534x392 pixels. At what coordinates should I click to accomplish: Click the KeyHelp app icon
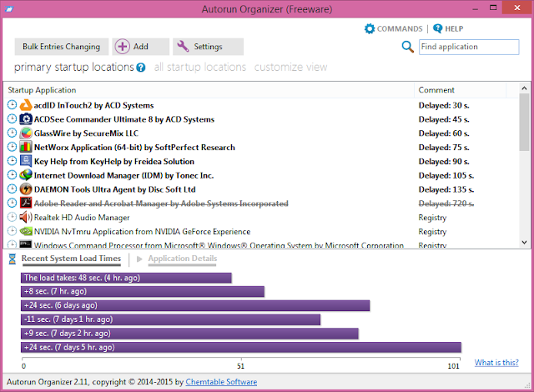(x=26, y=161)
